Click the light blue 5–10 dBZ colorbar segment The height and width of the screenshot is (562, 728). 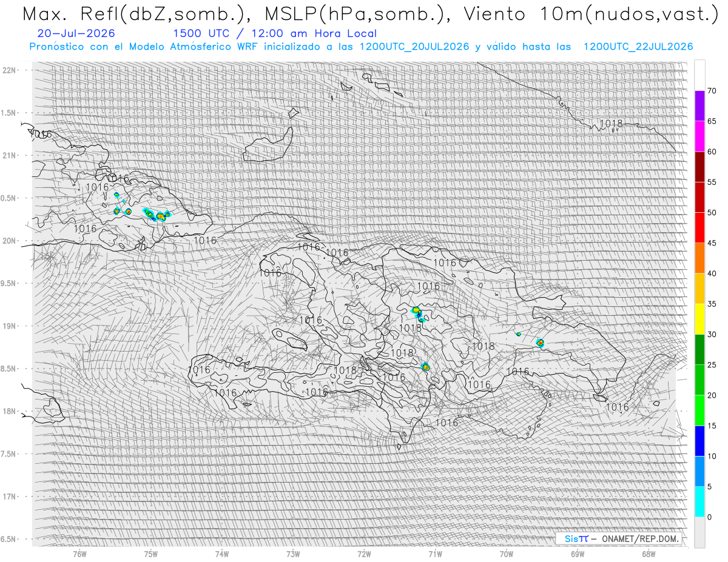699,472
